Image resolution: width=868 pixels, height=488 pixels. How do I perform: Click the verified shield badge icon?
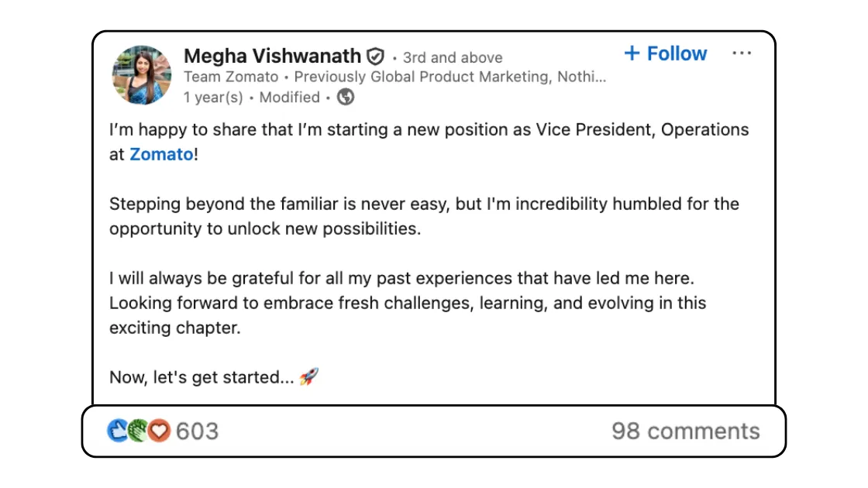[376, 57]
